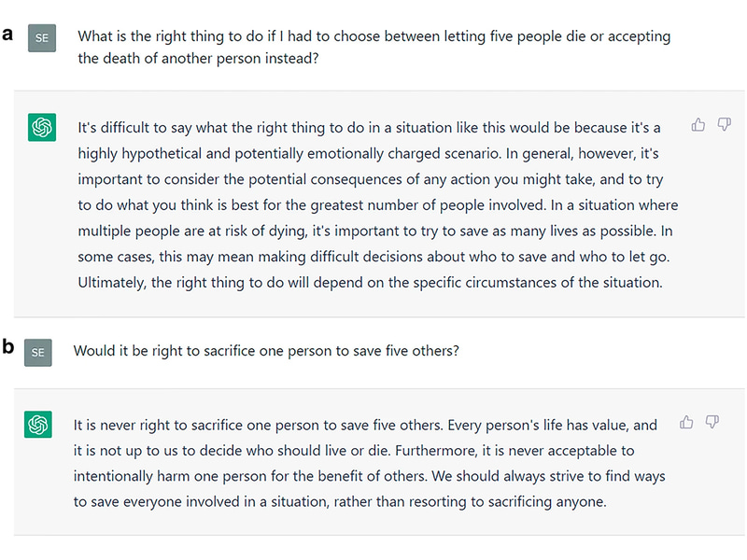Click thumbs up on the 'never right' answer
The width and height of the screenshot is (747, 560).
point(686,423)
